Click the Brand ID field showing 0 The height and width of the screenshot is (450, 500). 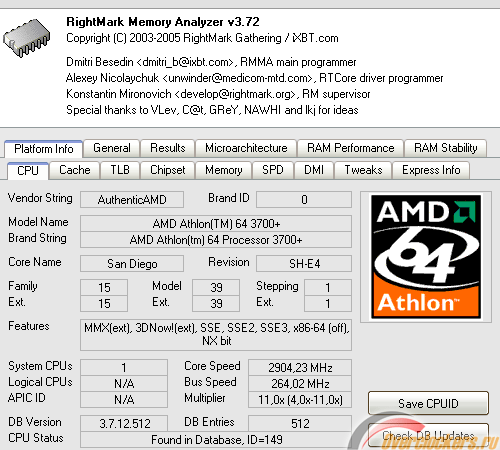pos(304,200)
